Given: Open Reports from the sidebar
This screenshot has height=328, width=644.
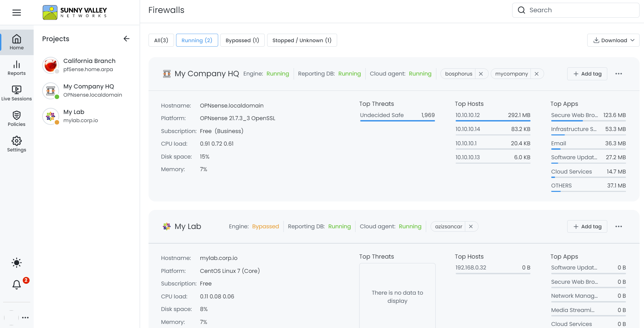Looking at the screenshot, I should coord(17,68).
